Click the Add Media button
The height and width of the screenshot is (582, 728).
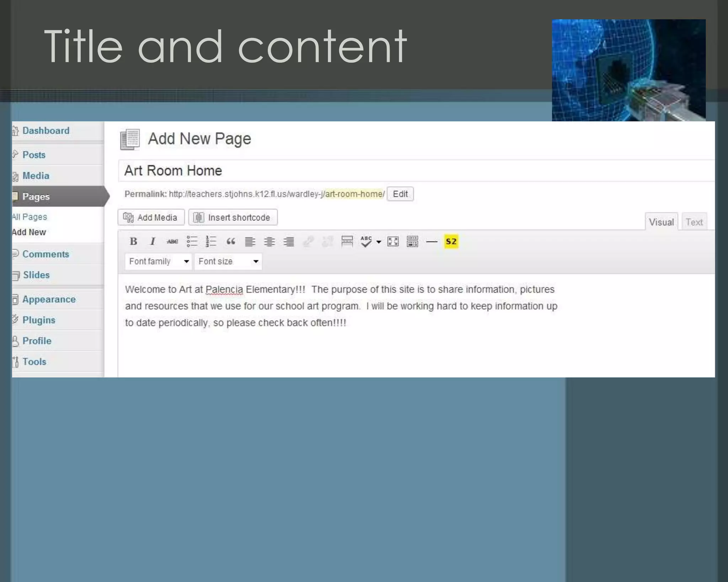point(151,217)
